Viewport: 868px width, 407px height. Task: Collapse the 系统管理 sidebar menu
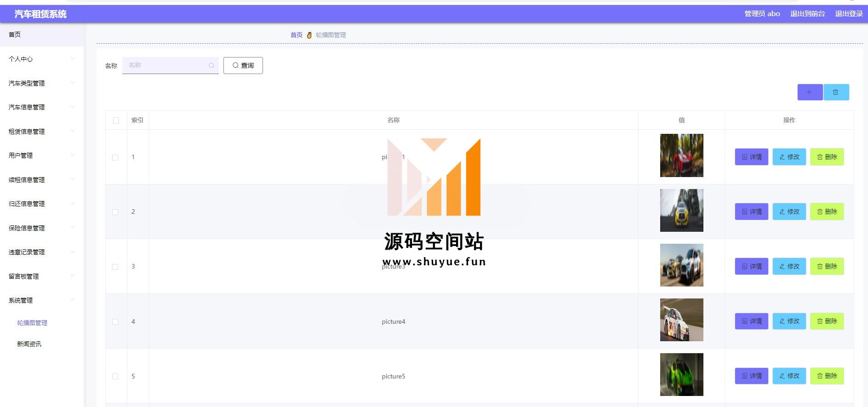42,300
